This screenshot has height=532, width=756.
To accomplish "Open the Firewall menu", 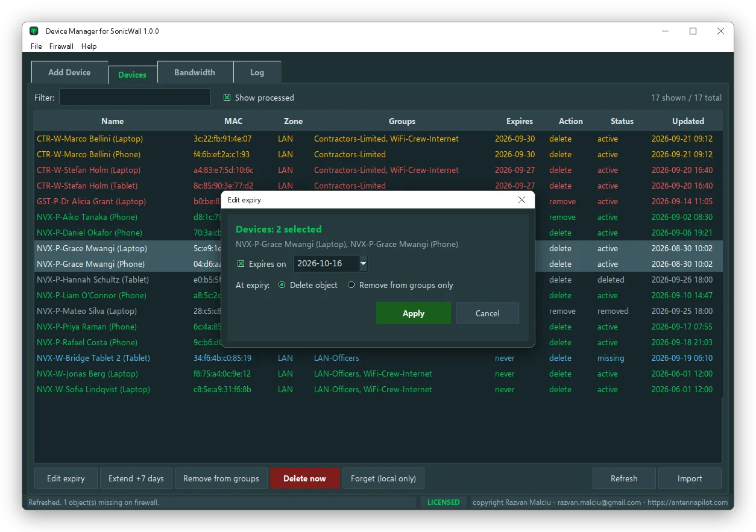I will point(61,46).
